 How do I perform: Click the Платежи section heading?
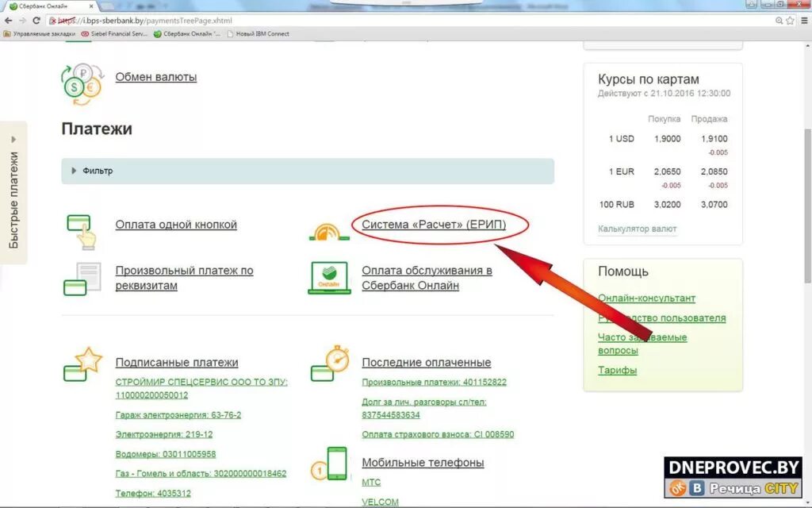pos(97,129)
